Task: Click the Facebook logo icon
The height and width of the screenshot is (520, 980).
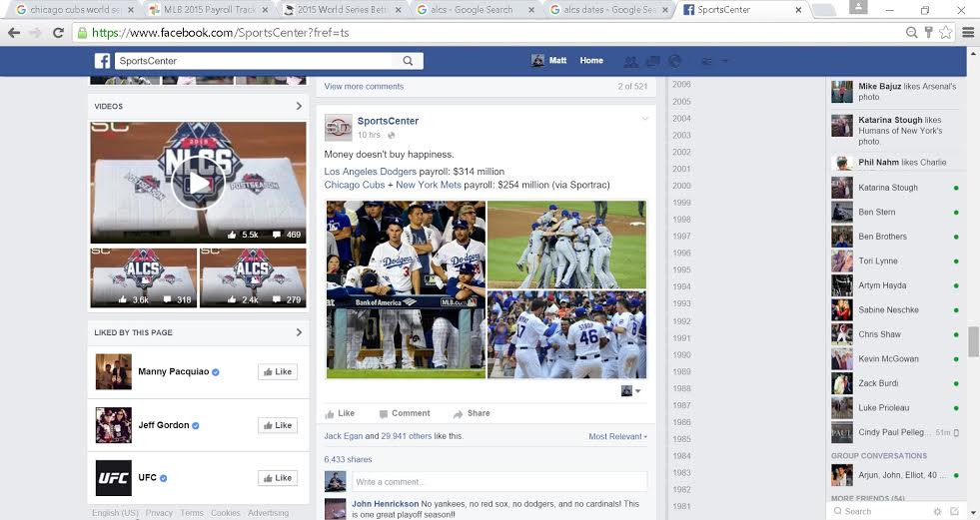Action: coord(103,61)
